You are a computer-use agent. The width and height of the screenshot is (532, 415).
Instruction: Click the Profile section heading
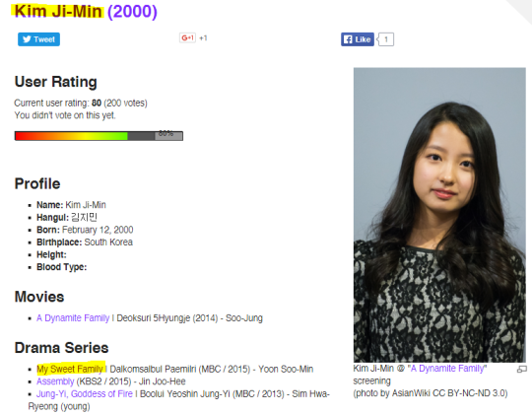37,183
